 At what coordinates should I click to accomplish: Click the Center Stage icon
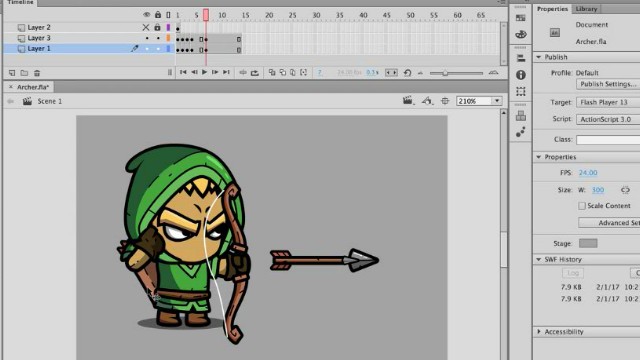[x=445, y=101]
